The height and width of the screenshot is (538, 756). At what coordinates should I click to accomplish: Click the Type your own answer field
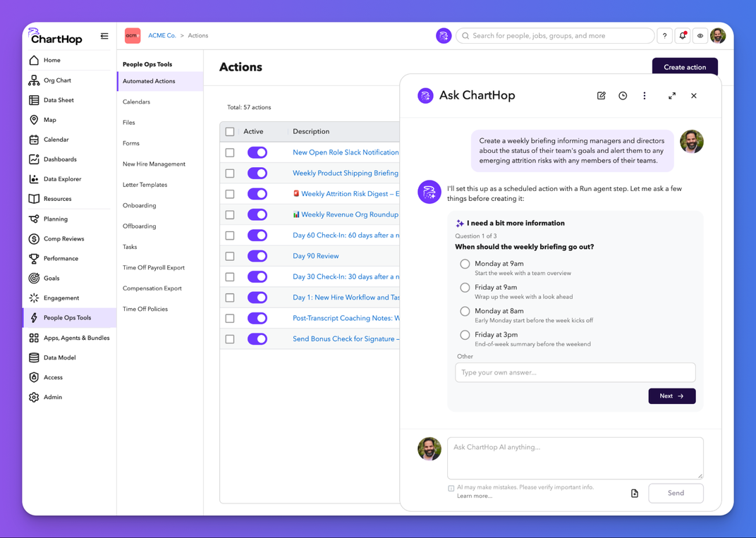[575, 372]
